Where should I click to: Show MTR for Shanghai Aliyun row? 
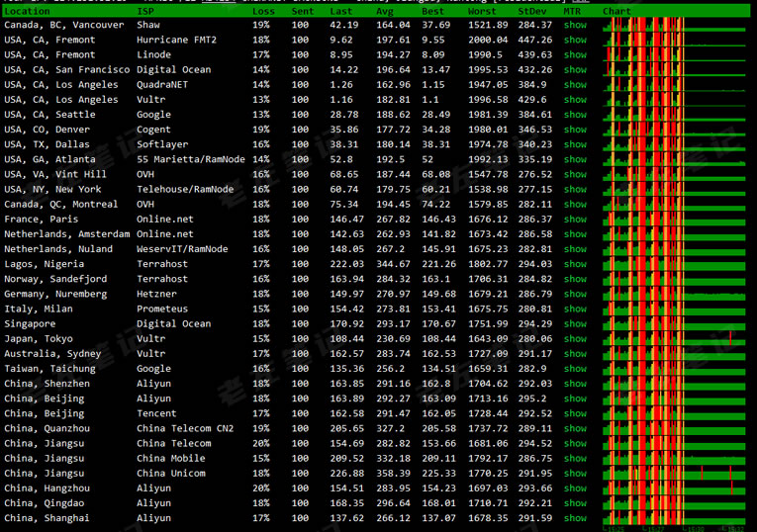[575, 518]
